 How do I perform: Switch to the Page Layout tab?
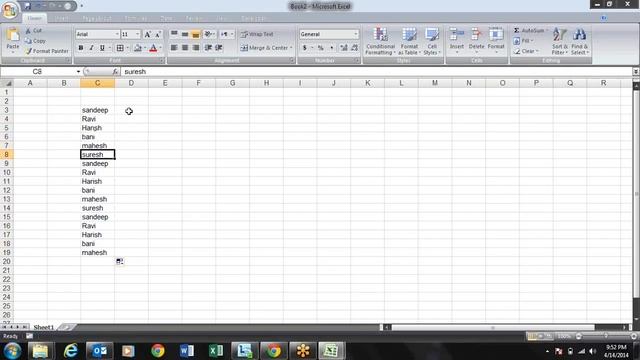point(97,18)
